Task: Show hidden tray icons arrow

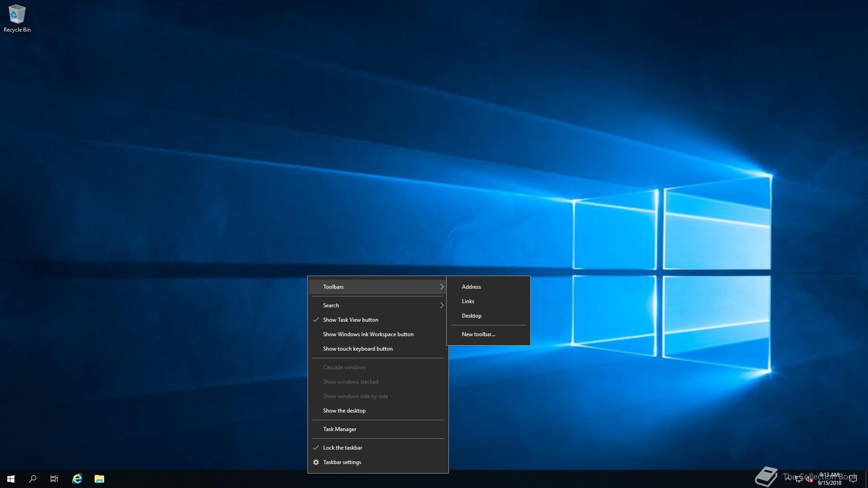Action: pyautogui.click(x=788, y=479)
